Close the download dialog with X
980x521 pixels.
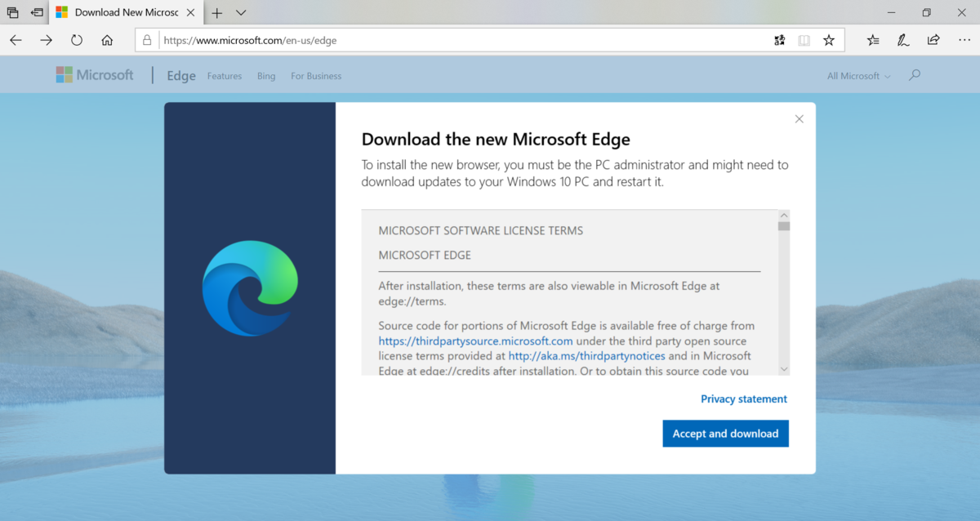point(800,119)
